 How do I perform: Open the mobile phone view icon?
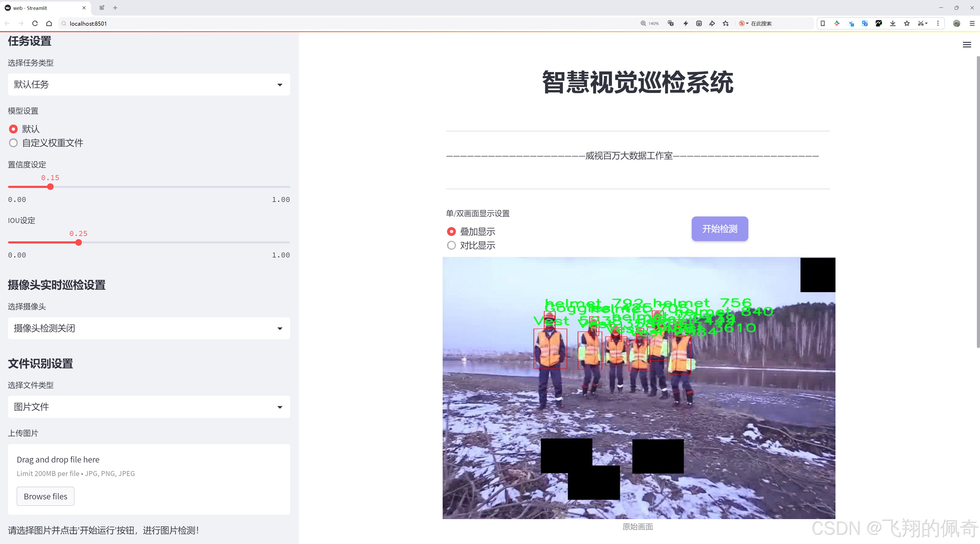click(823, 23)
